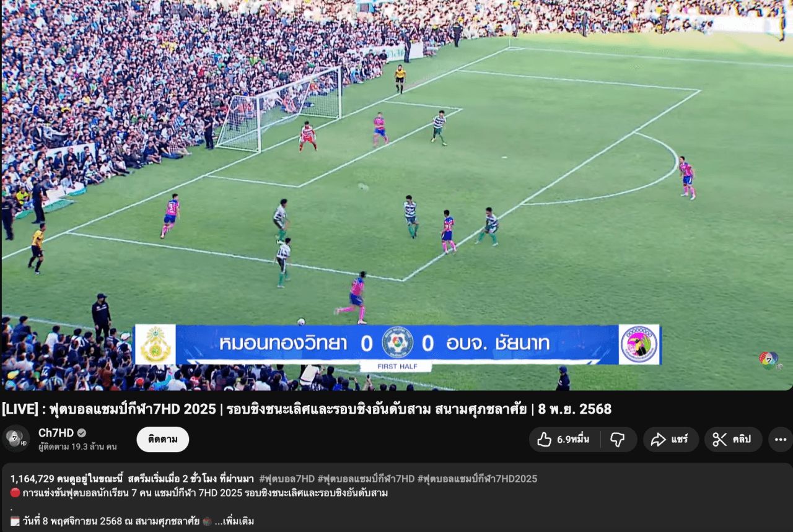
Task: Click the Ch7HD channel name
Action: click(x=56, y=433)
